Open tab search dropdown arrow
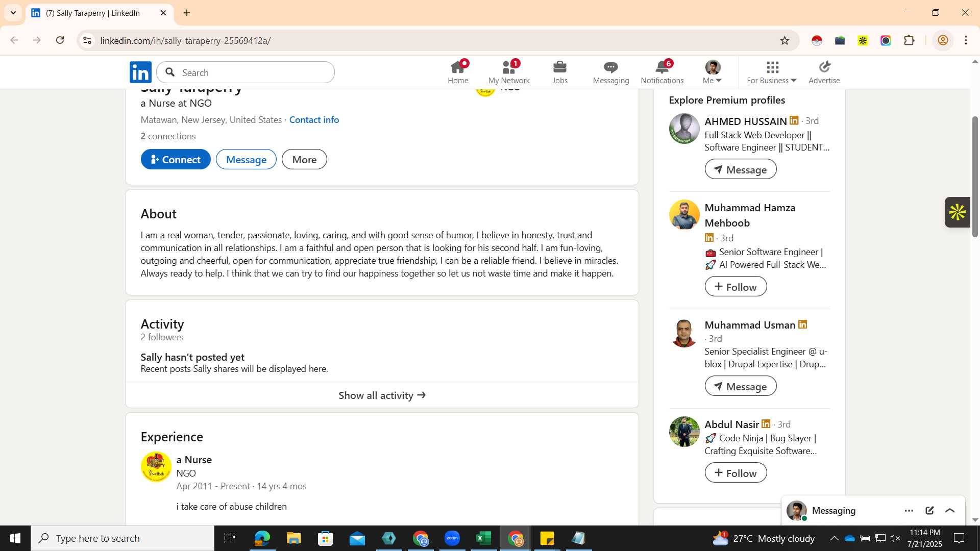 click(13, 13)
